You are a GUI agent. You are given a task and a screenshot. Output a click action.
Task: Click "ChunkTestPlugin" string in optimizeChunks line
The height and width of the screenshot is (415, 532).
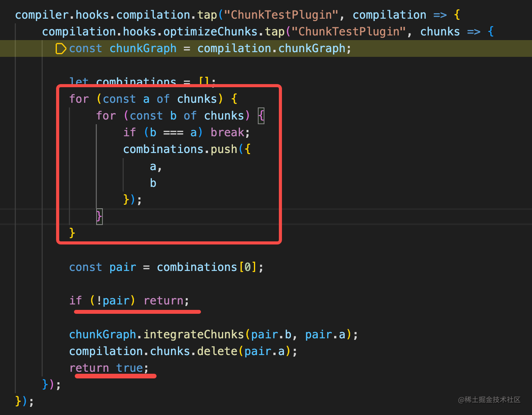coord(349,32)
